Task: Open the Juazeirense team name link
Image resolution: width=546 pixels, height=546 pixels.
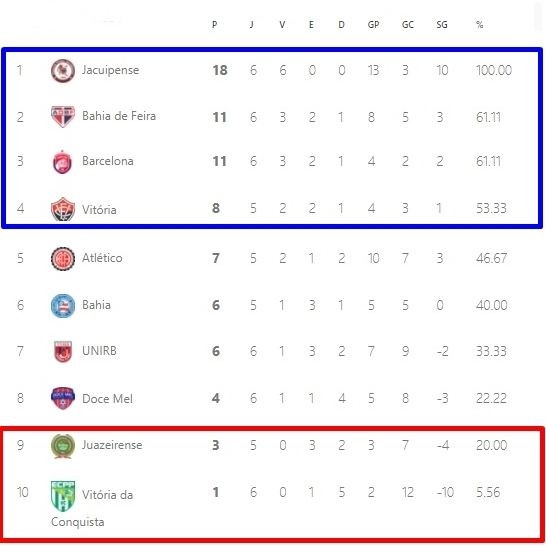Action: point(112,445)
